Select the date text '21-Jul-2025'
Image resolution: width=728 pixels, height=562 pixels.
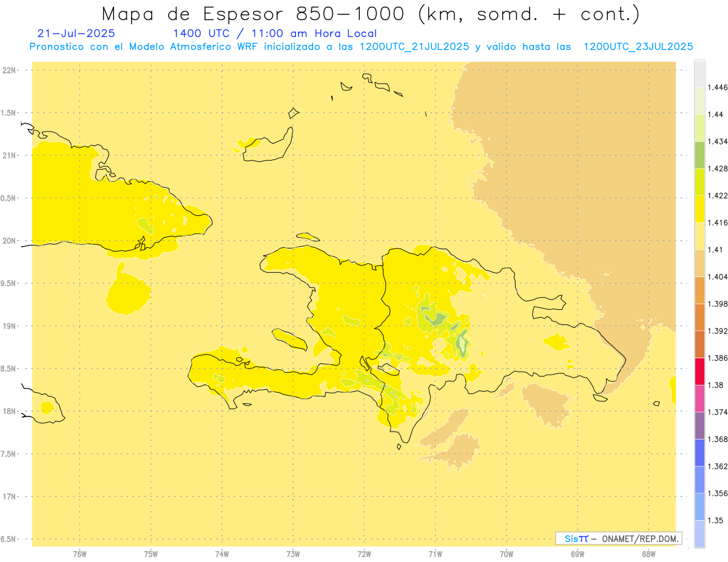coord(76,33)
